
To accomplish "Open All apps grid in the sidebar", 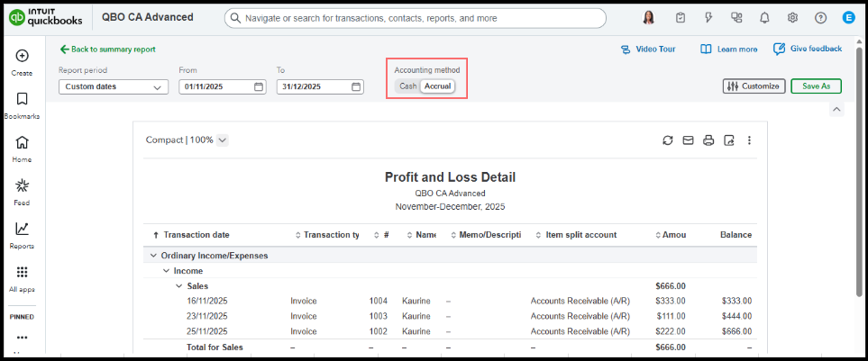I will point(23,272).
